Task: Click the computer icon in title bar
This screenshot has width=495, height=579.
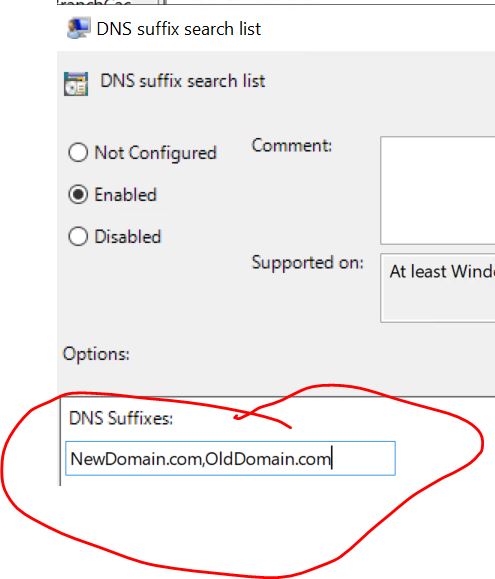Action: (79, 28)
